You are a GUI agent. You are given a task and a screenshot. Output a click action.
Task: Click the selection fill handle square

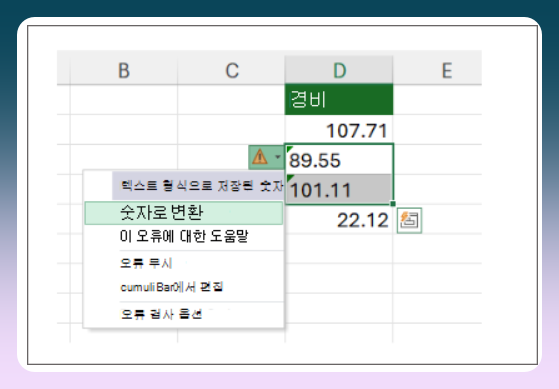pyautogui.click(x=393, y=204)
